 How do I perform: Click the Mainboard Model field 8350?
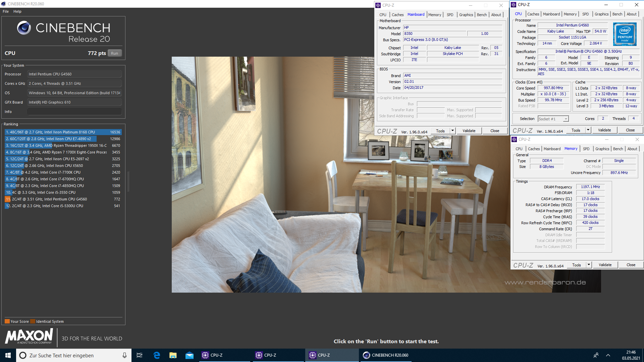pyautogui.click(x=434, y=34)
